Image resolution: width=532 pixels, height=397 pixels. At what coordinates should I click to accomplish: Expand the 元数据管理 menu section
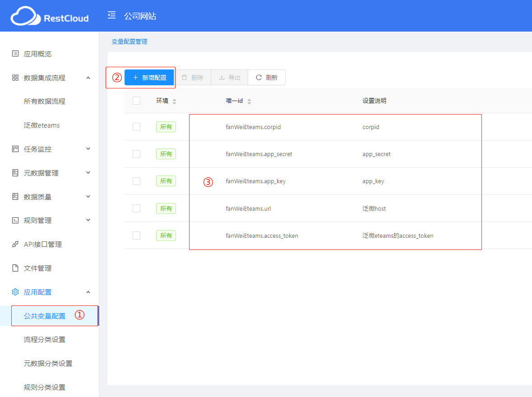(x=88, y=173)
